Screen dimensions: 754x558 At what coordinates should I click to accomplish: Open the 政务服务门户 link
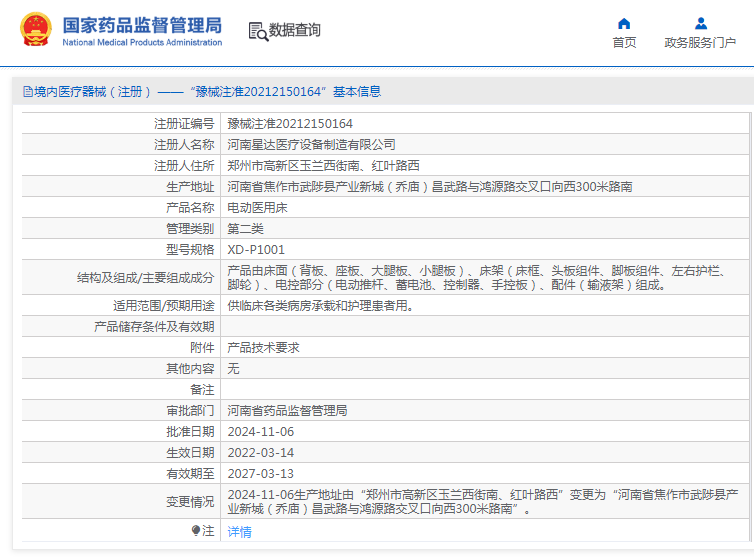pyautogui.click(x=700, y=43)
